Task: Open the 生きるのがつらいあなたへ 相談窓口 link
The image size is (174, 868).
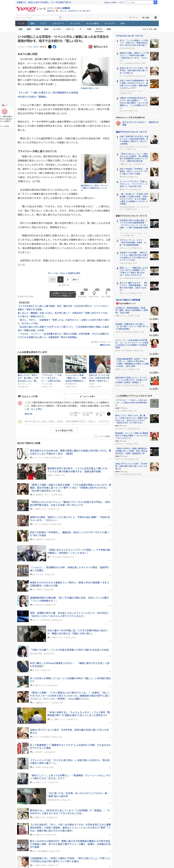Action: tap(140, 123)
